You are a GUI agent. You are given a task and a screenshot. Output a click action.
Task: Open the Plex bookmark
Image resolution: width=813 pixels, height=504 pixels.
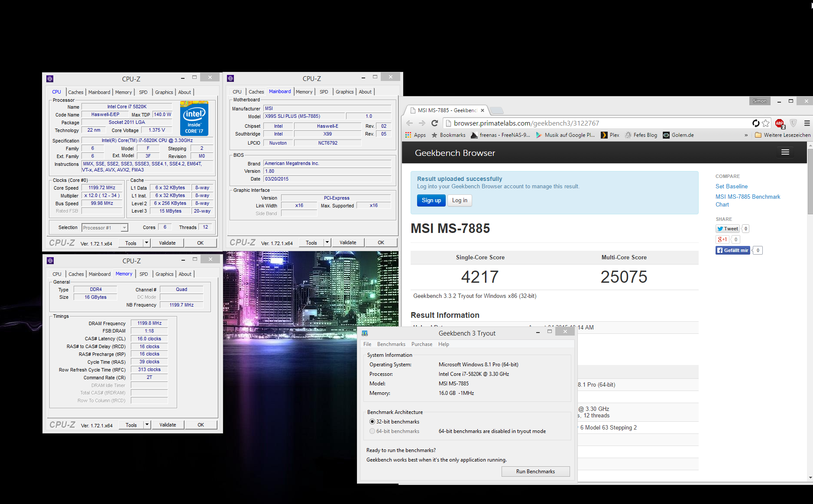(610, 135)
